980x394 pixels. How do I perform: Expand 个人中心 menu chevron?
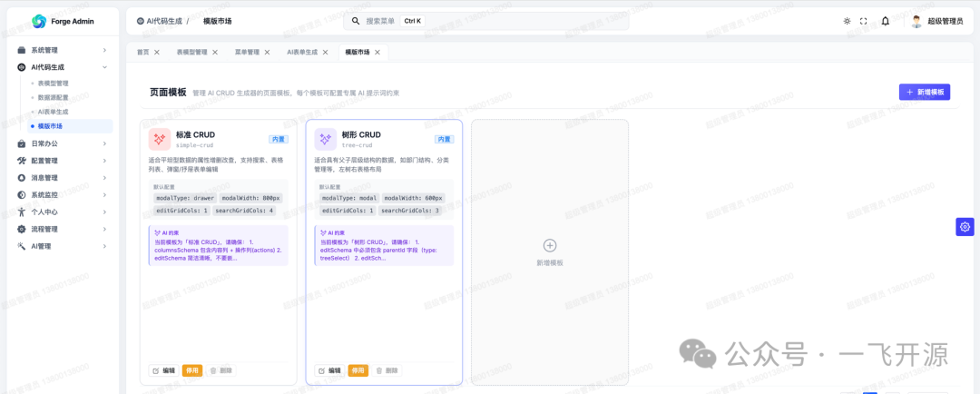pyautogui.click(x=104, y=212)
